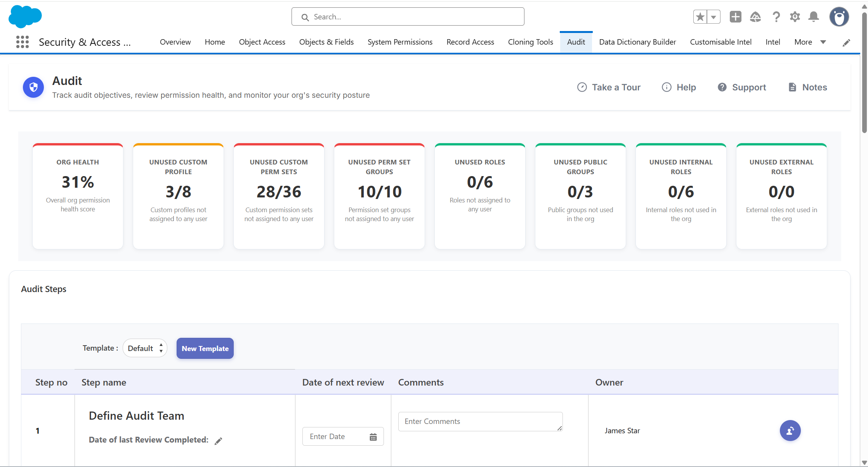This screenshot has height=467, width=868.
Task: Click the user avatar profile icon
Action: pos(839,17)
